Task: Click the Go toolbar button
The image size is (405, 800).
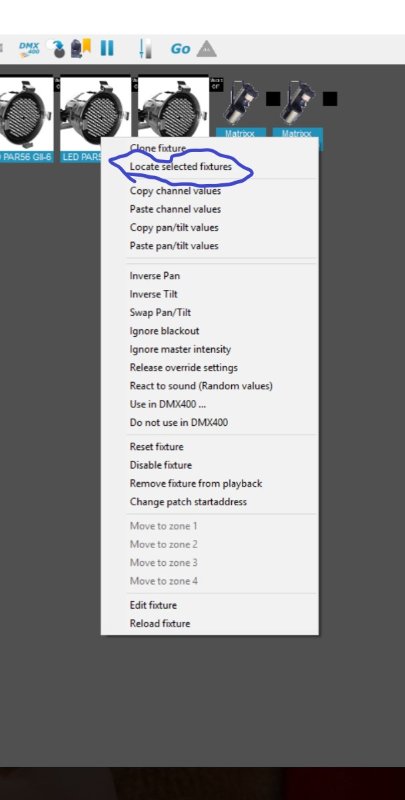Action: tap(181, 49)
